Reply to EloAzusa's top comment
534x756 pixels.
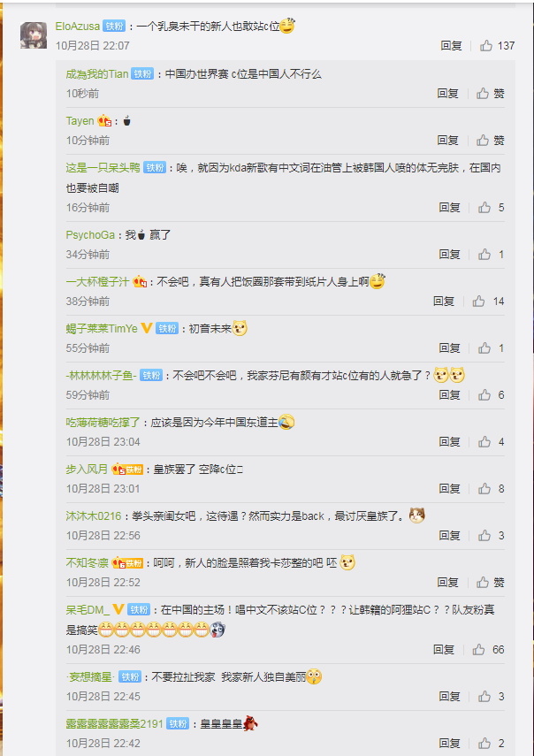click(x=451, y=46)
